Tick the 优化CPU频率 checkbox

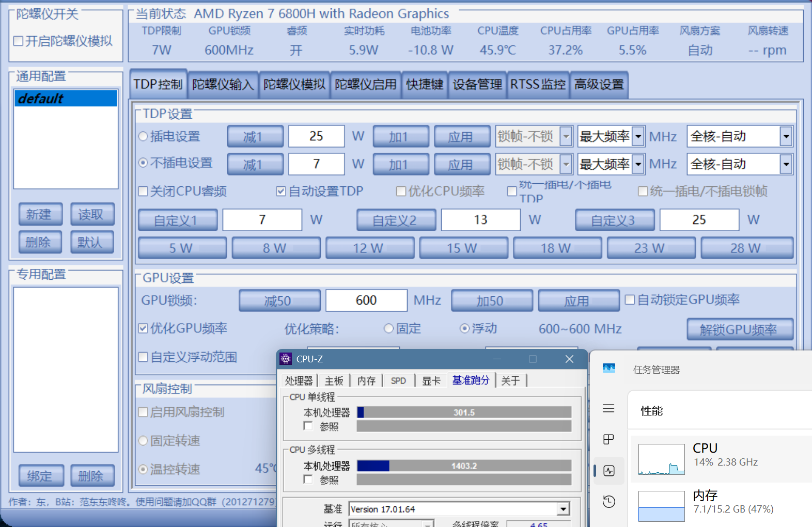pyautogui.click(x=401, y=191)
